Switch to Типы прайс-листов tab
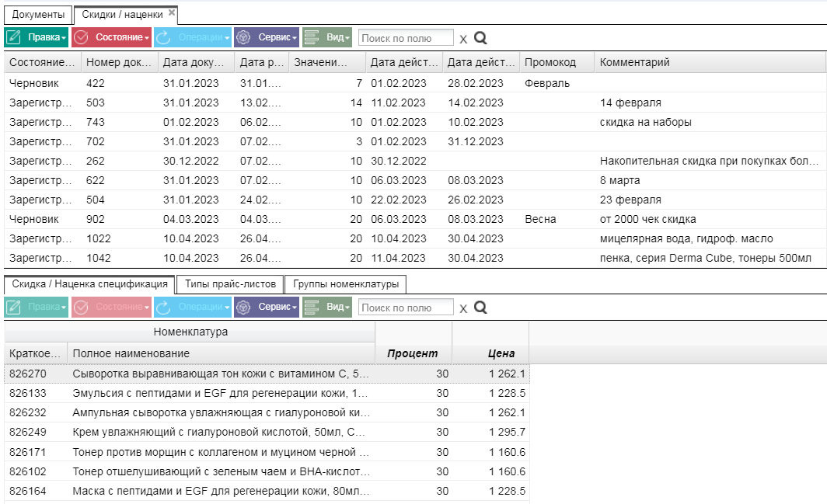 [230, 284]
